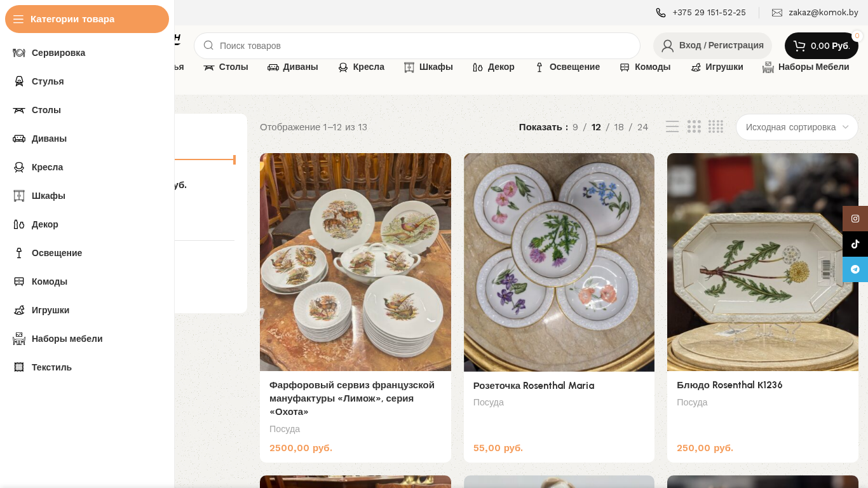
Task: Click the phone number +375 29 151-52-25
Action: [709, 13]
